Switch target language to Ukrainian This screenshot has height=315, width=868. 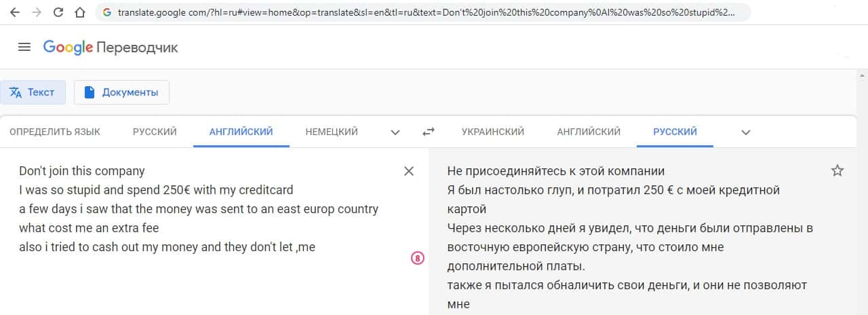click(x=492, y=132)
